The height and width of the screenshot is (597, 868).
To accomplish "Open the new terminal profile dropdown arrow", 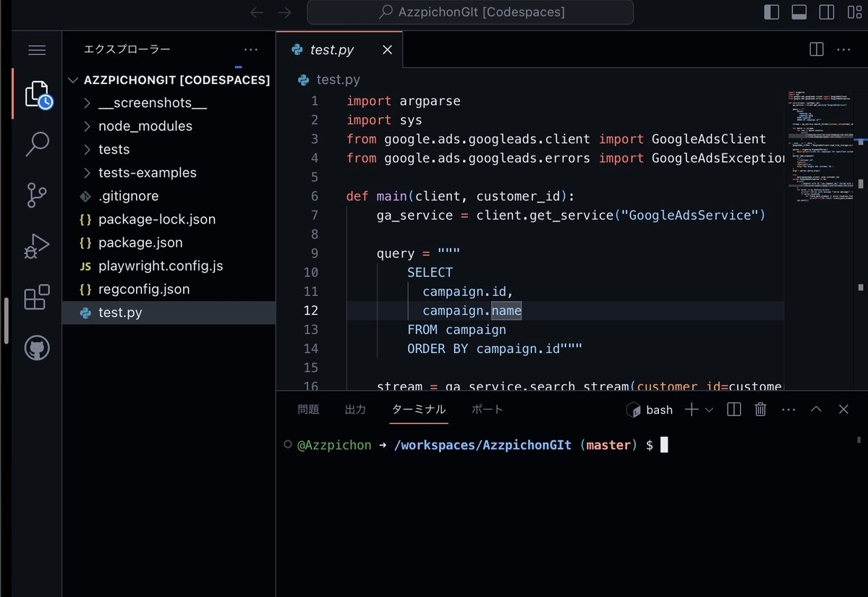I will point(709,410).
